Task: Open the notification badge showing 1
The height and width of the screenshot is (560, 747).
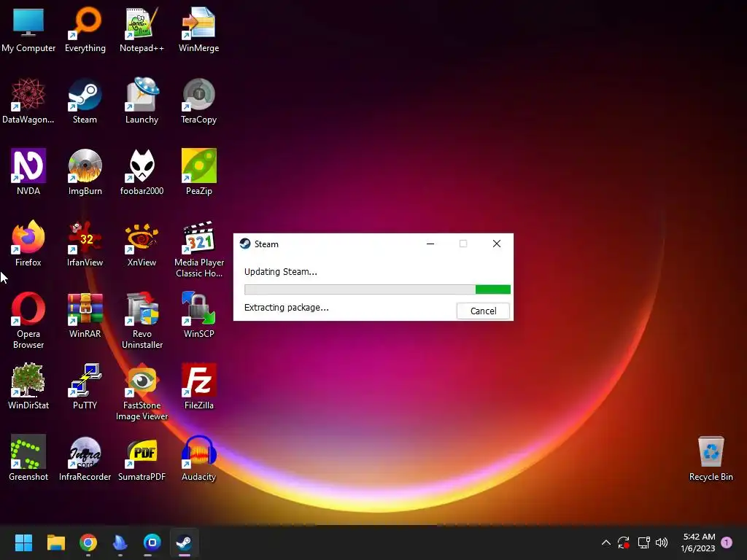Action: [x=727, y=542]
